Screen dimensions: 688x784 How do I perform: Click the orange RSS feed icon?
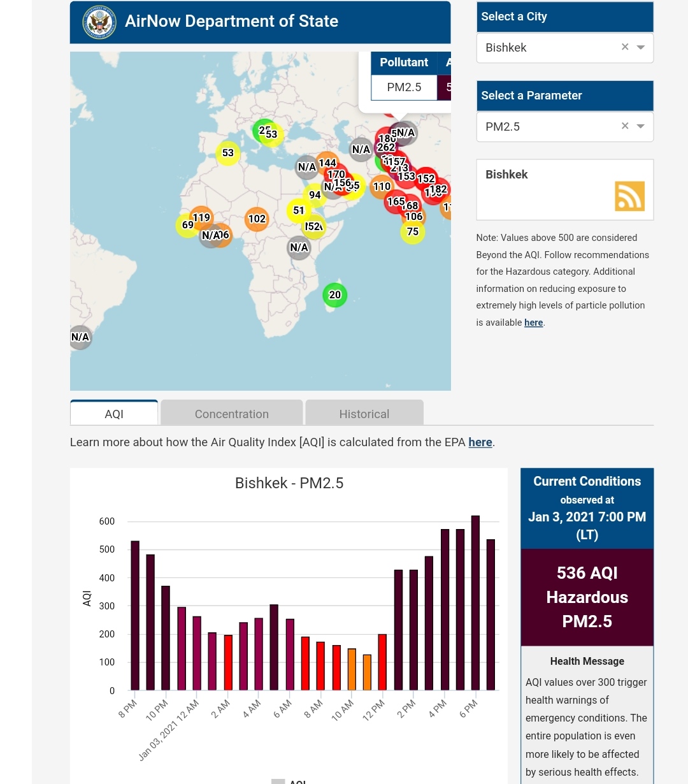(x=629, y=196)
